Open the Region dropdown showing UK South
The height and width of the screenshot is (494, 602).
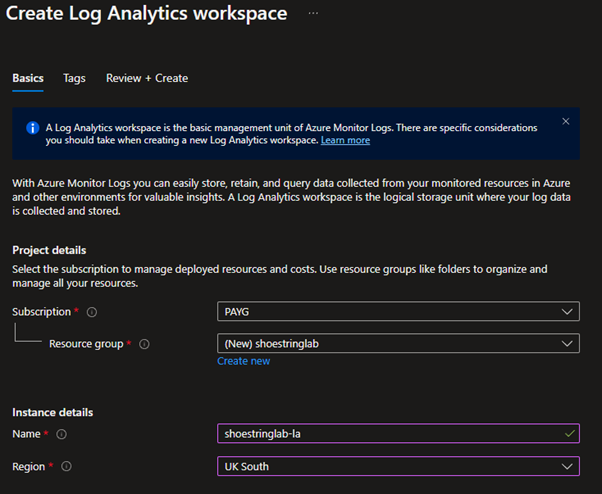click(x=398, y=466)
